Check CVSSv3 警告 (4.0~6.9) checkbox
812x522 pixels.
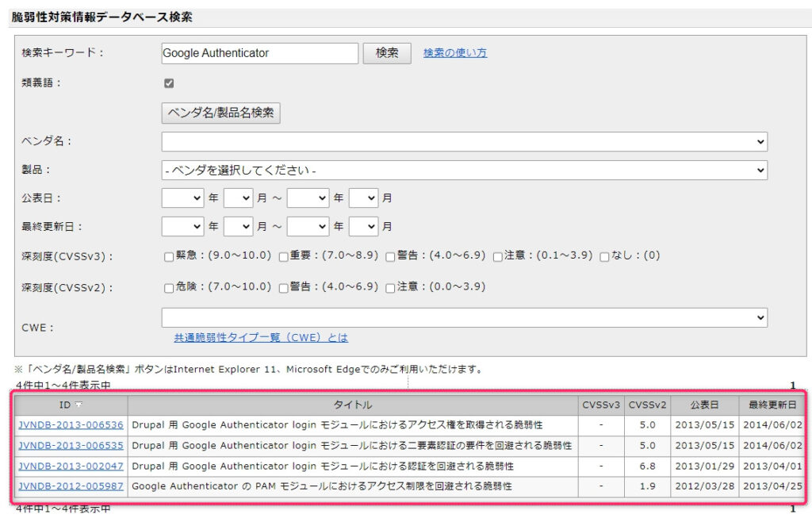coord(390,257)
